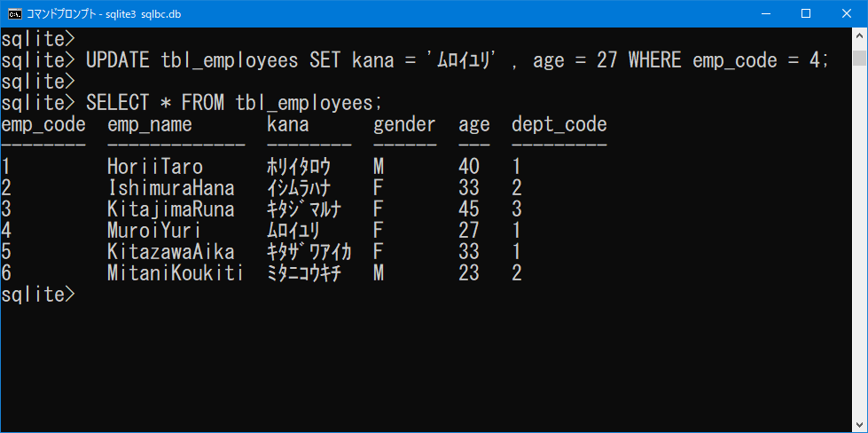The image size is (868, 433).
Task: Click the emp_name column header
Action: (150, 125)
